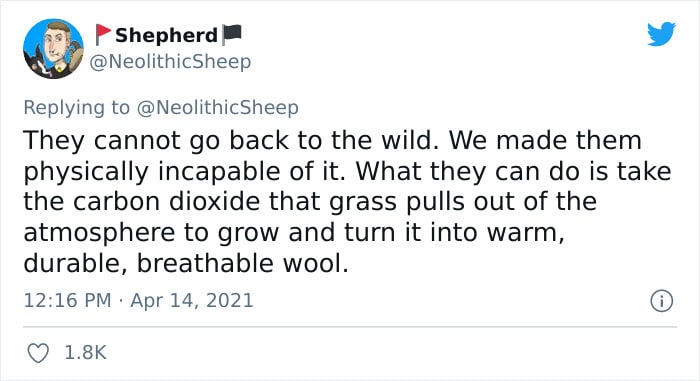Click the red flag emoji before Shepherd
Viewport: 700px width, 381px height.
point(103,34)
